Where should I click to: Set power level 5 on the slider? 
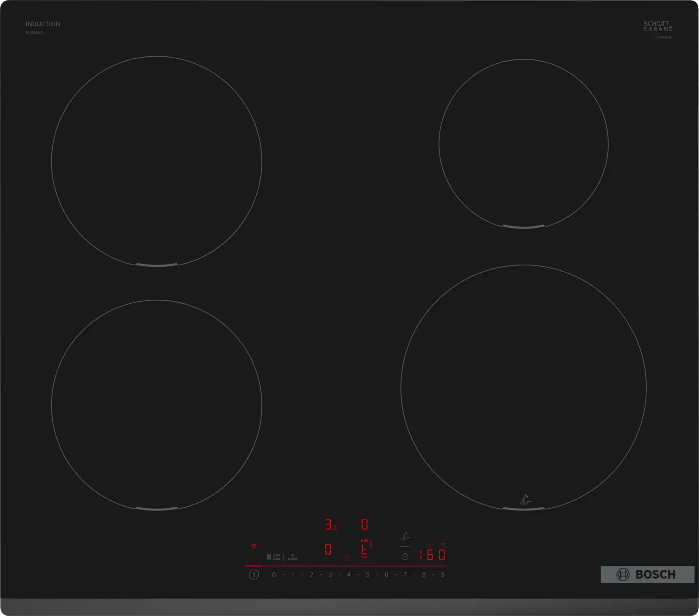click(x=367, y=574)
